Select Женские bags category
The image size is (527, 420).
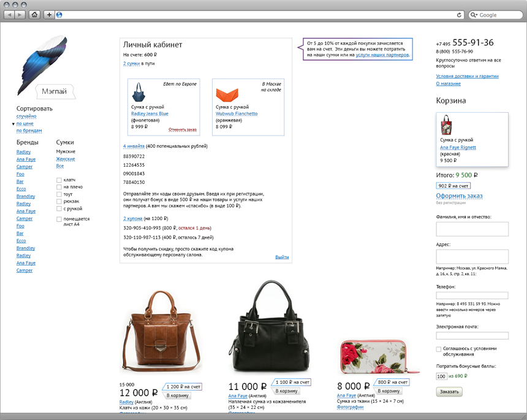66,159
